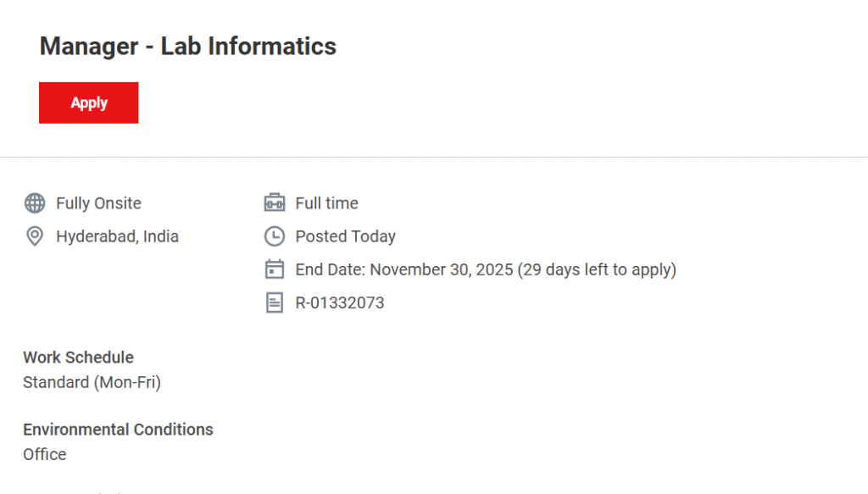The image size is (868, 494).
Task: Click the requisition ID R-01332073
Action: (x=339, y=303)
